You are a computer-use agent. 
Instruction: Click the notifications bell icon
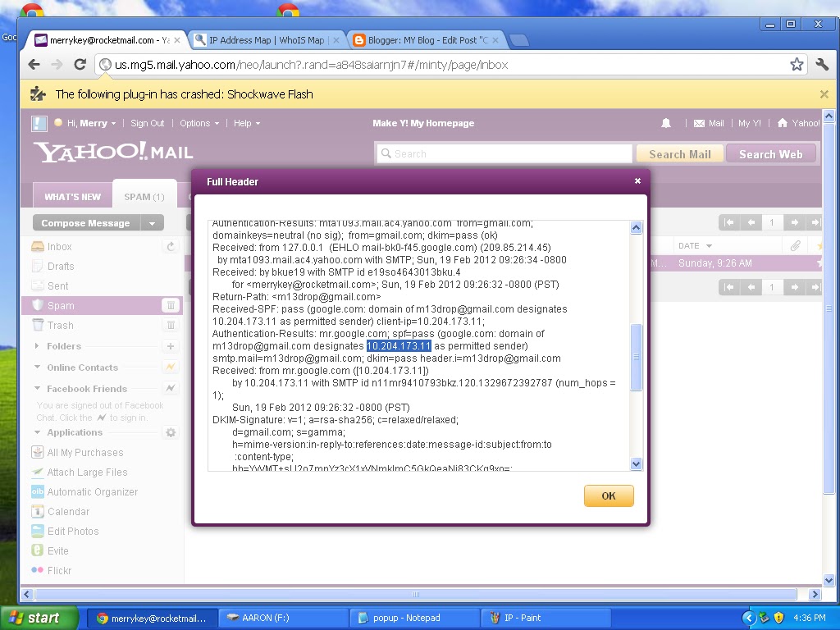666,123
